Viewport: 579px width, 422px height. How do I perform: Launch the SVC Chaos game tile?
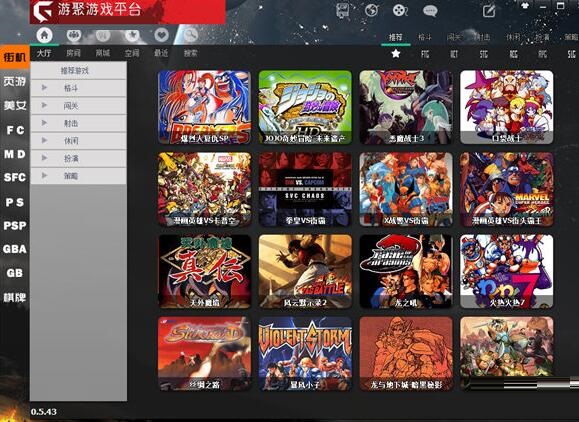305,189
